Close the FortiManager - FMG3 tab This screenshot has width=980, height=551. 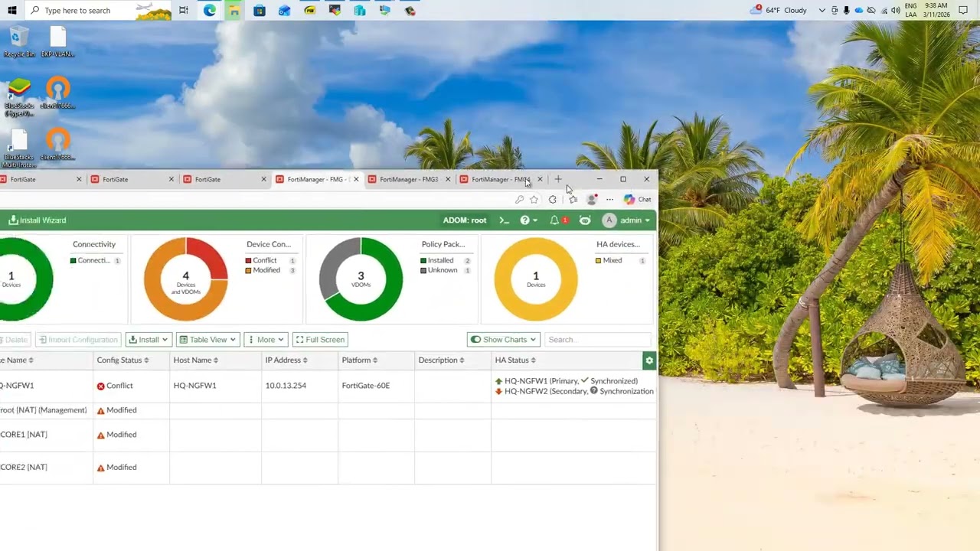pyautogui.click(x=447, y=179)
